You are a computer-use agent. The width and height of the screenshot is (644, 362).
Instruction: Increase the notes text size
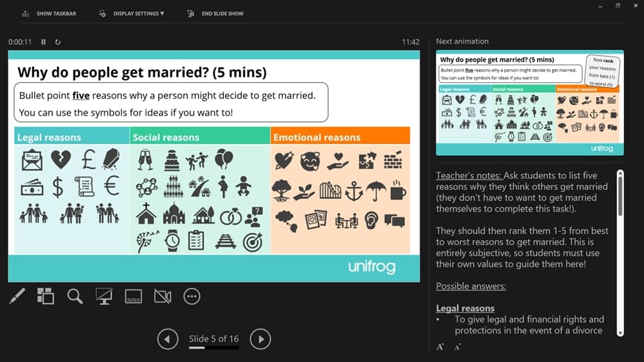coord(440,347)
